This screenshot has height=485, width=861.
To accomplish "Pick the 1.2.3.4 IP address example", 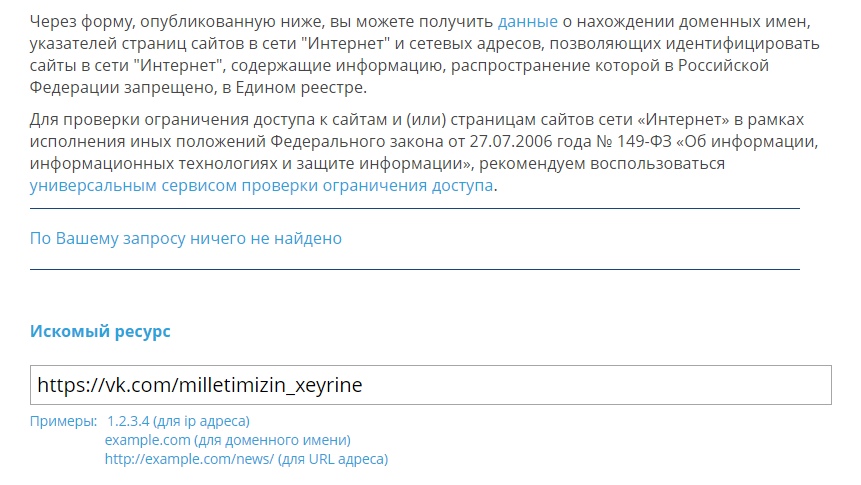I will pyautogui.click(x=178, y=421).
